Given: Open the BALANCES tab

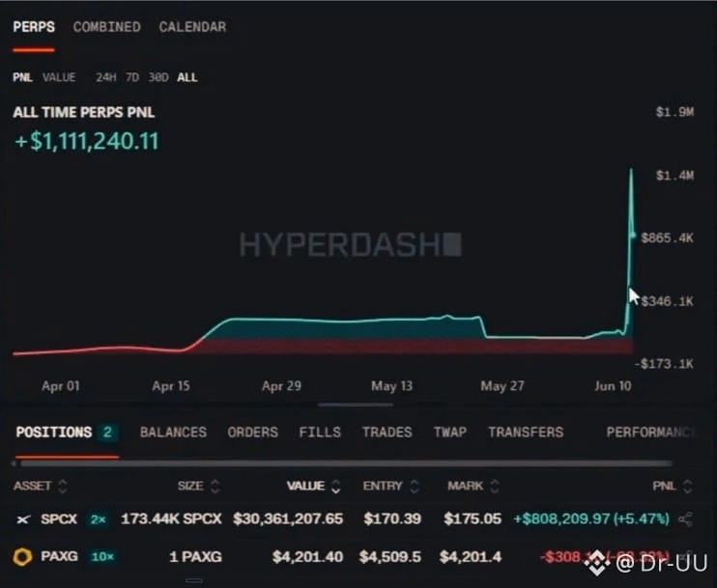Looking at the screenshot, I should pyautogui.click(x=173, y=433).
